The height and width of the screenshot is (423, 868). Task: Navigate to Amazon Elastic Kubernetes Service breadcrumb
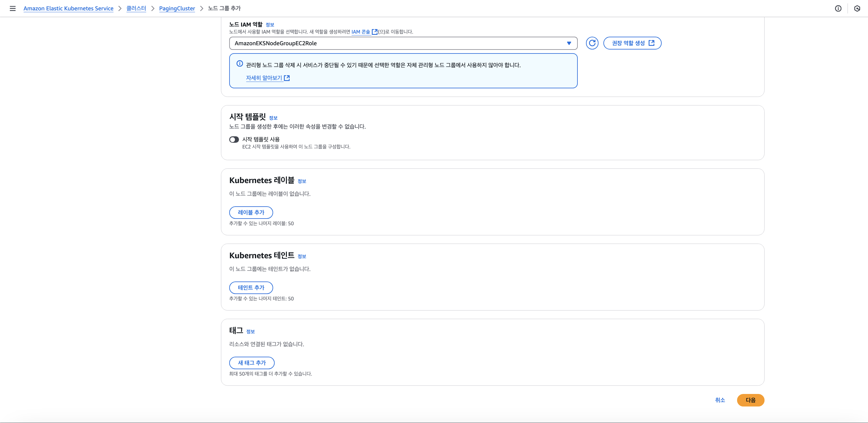pyautogui.click(x=68, y=9)
